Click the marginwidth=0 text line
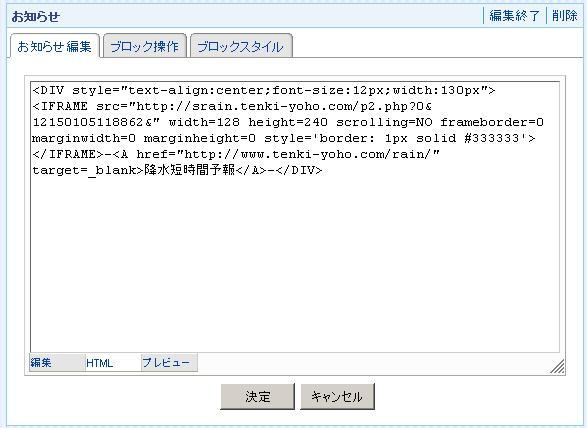 [284, 139]
